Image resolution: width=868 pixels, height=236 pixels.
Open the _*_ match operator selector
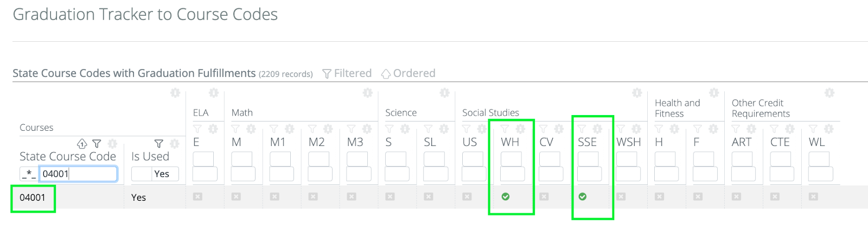point(28,174)
